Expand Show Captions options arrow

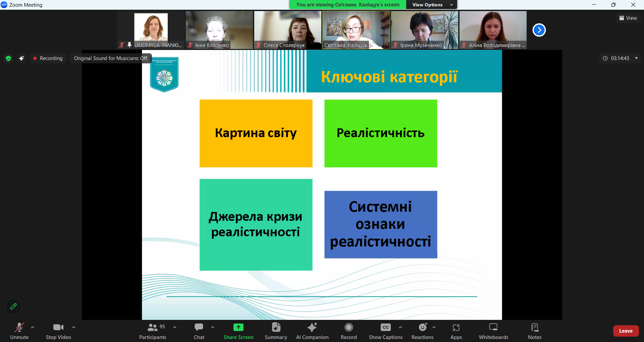coord(400,327)
